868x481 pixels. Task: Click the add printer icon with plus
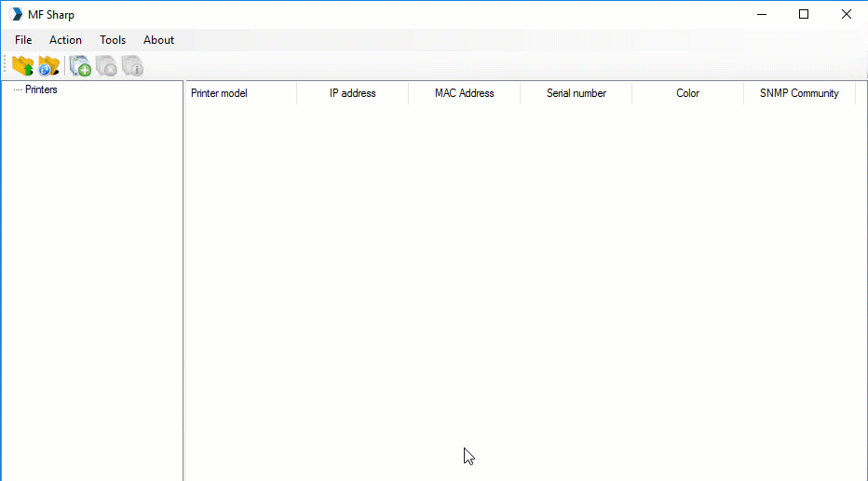click(x=80, y=66)
